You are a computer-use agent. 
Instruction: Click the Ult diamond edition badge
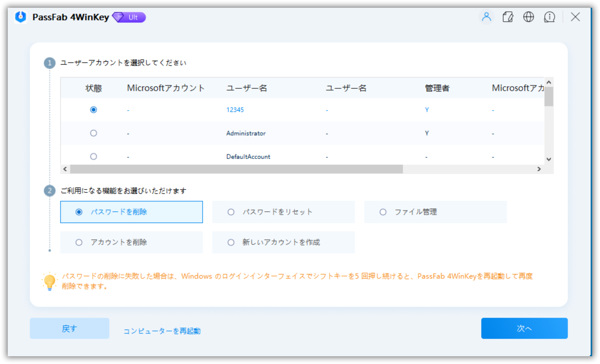[129, 17]
